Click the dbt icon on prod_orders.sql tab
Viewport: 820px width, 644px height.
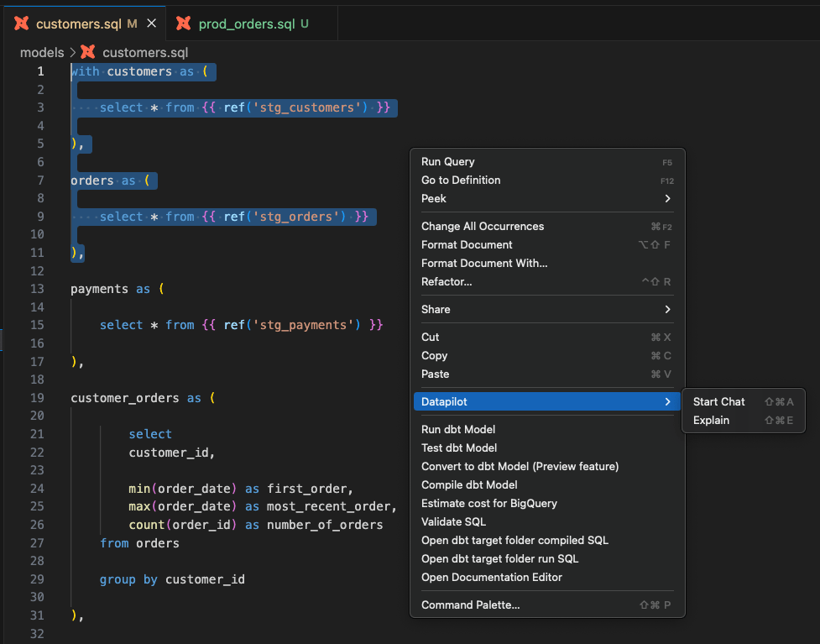click(184, 24)
